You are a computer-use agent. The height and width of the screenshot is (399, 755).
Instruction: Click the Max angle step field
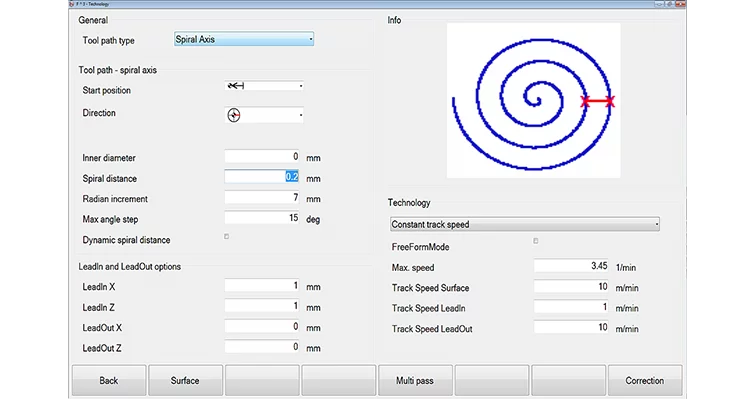pyautogui.click(x=262, y=218)
